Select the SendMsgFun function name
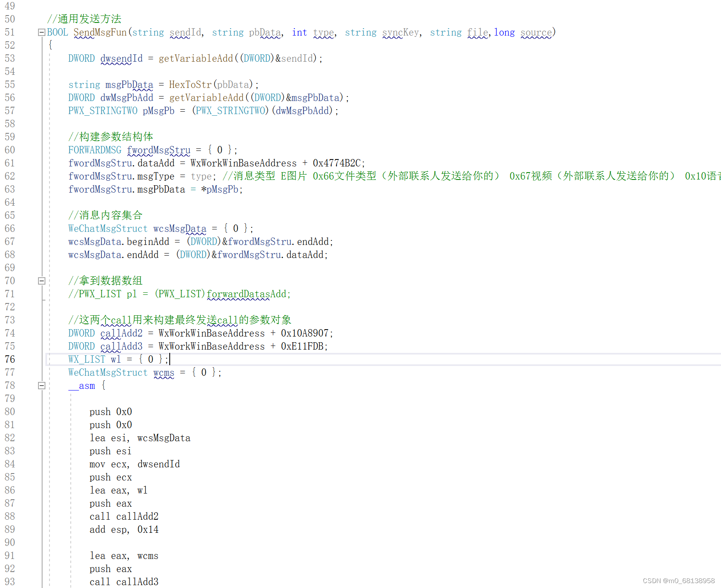The height and width of the screenshot is (588, 721). point(100,32)
